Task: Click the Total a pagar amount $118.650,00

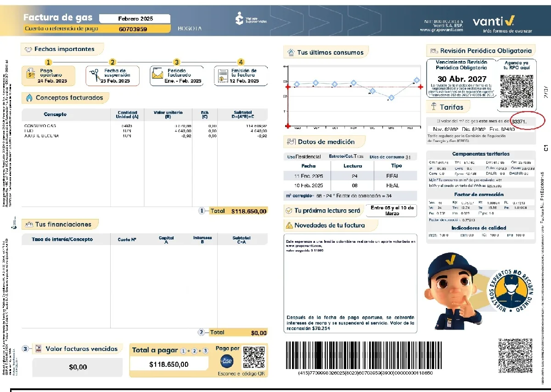Action: tap(169, 364)
